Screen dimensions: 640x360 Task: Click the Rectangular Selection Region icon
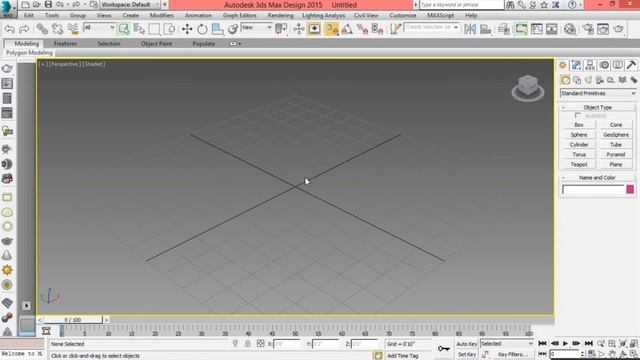(154, 29)
